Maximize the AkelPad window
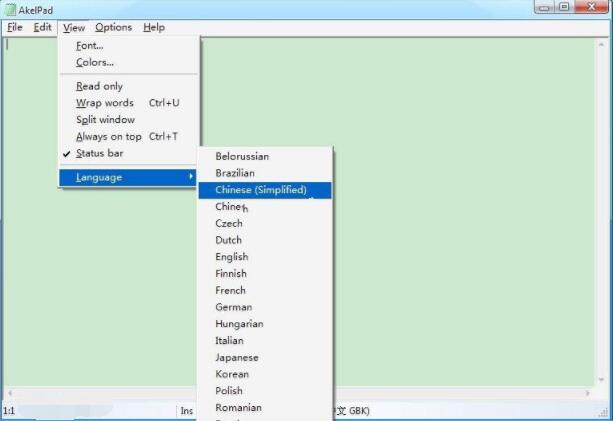Screen dimensions: 613x421 (564, 7)
